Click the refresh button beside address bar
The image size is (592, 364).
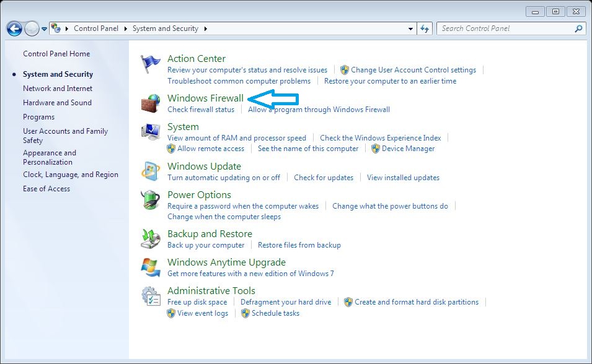(x=425, y=28)
